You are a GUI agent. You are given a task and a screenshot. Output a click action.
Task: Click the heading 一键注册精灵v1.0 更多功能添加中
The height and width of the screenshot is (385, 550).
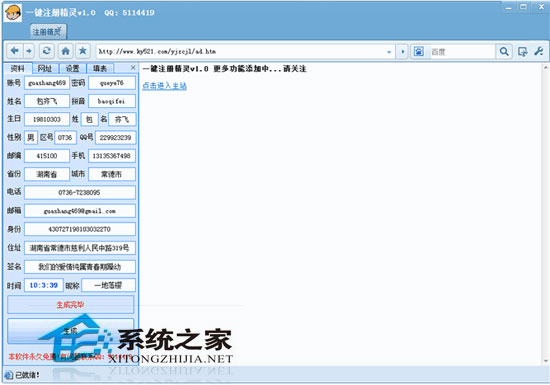[x=224, y=69]
